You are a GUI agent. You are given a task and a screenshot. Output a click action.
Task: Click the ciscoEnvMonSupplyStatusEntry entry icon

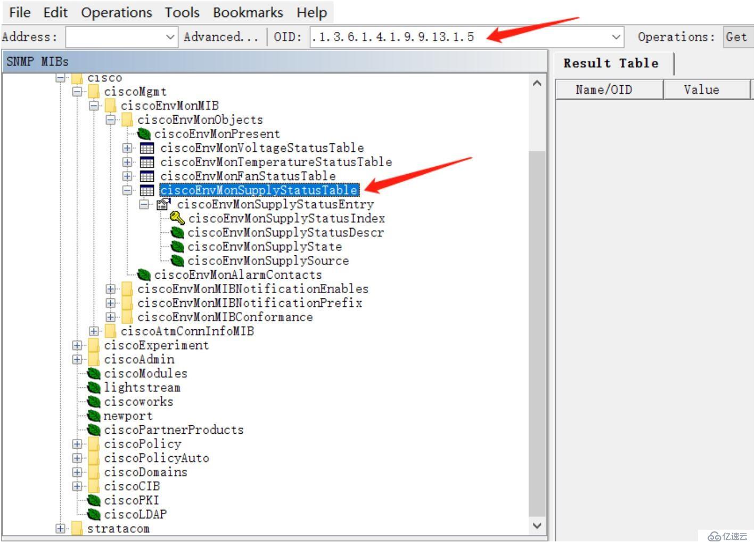[x=164, y=204]
